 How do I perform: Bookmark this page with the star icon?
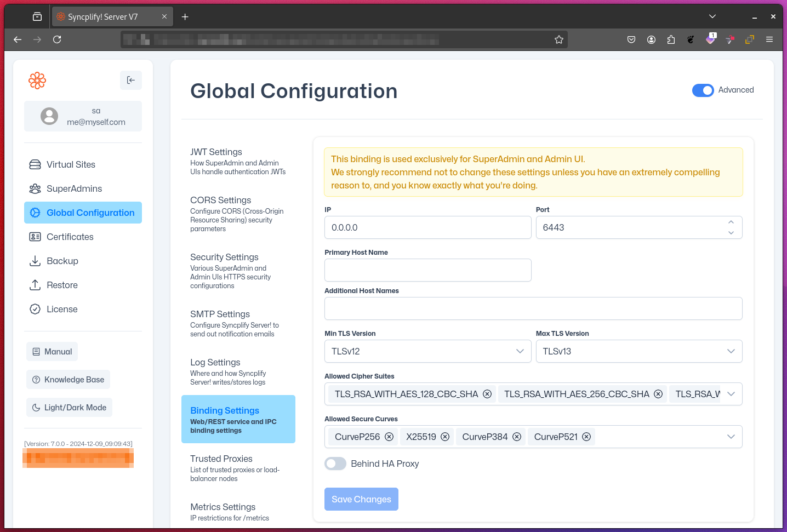559,39
